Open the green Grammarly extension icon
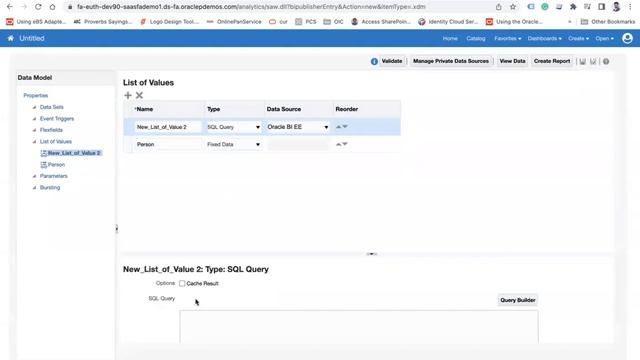The width and height of the screenshot is (640, 360). 545,7
